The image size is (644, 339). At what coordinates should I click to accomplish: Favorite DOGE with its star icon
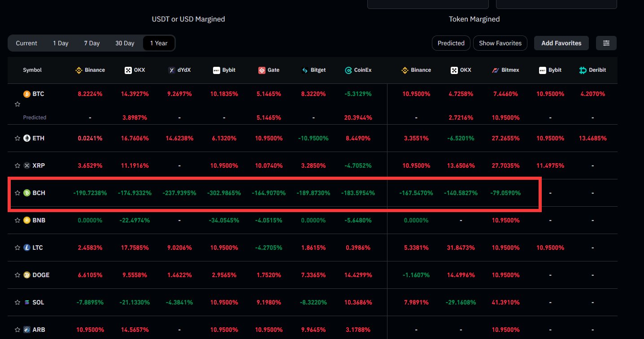(17, 275)
